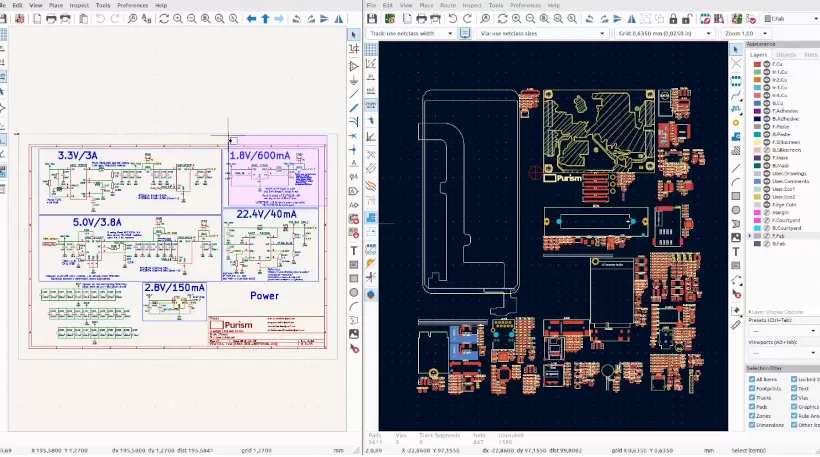Viewport: 820px width, 457px height.
Task: Click the 5.0V/3.8A schematic block title
Action: click(x=97, y=222)
